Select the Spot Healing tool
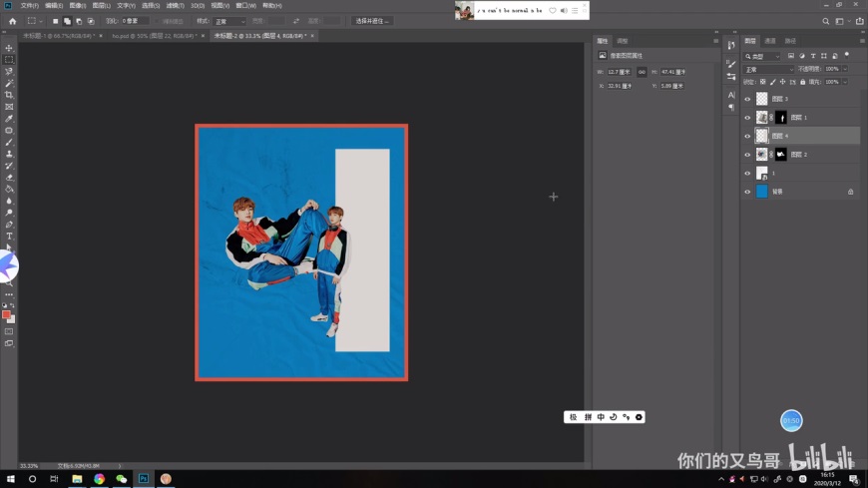Viewport: 868px width, 488px height. [9, 131]
